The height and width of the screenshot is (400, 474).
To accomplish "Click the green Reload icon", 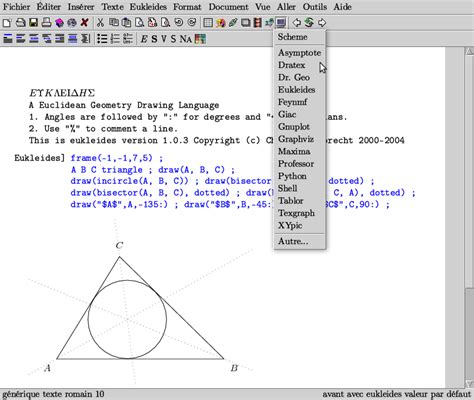I will [309, 23].
